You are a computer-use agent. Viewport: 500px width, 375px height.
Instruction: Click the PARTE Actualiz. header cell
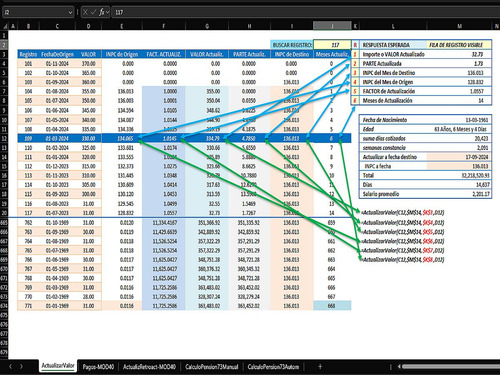point(249,54)
